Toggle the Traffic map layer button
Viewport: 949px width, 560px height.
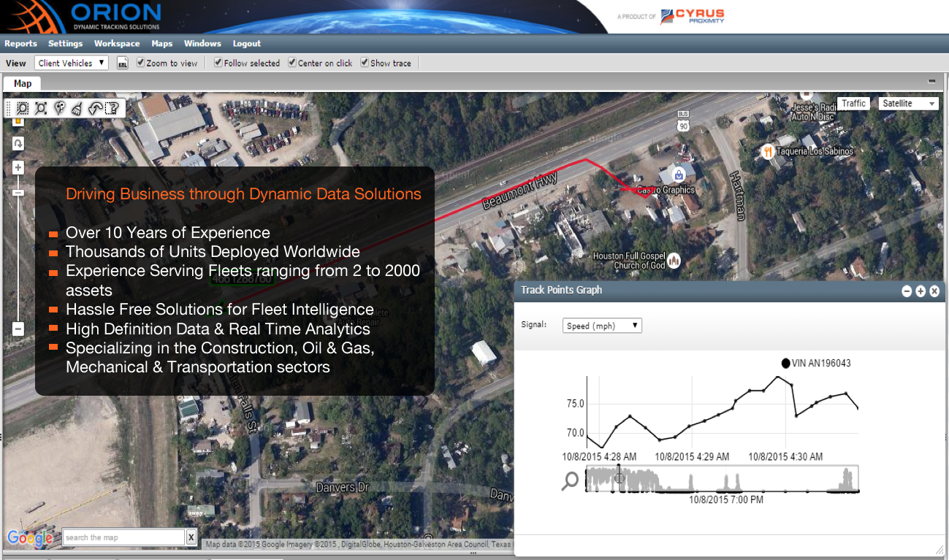tap(853, 104)
